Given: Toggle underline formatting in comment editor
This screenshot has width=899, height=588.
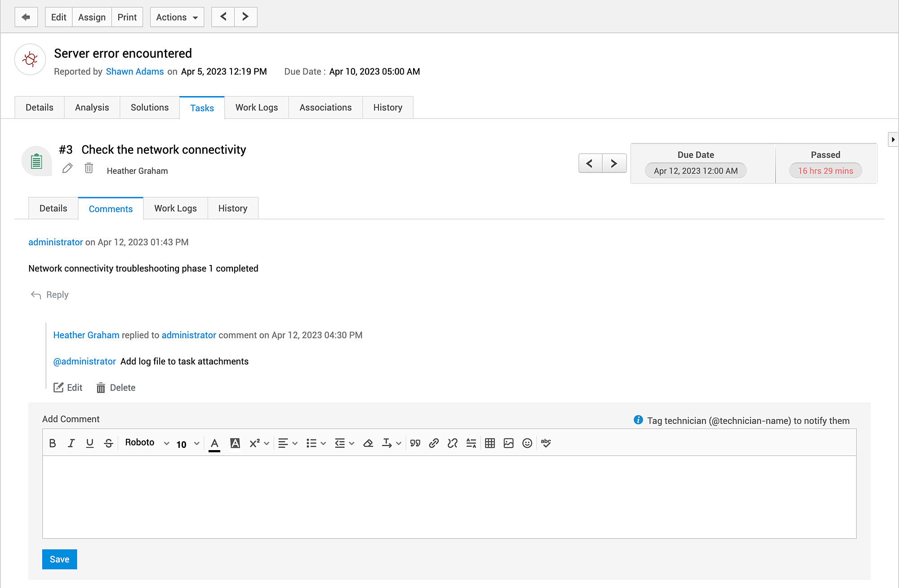Looking at the screenshot, I should tap(90, 443).
